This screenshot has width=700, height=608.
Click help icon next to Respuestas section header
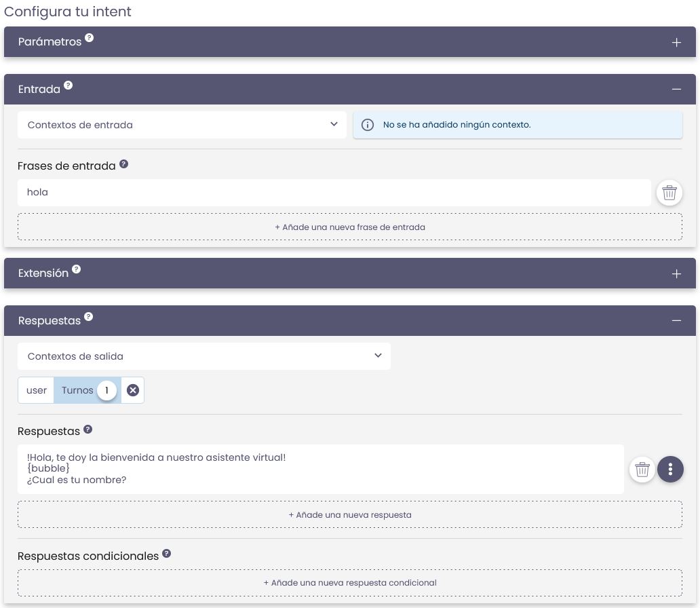[88, 317]
